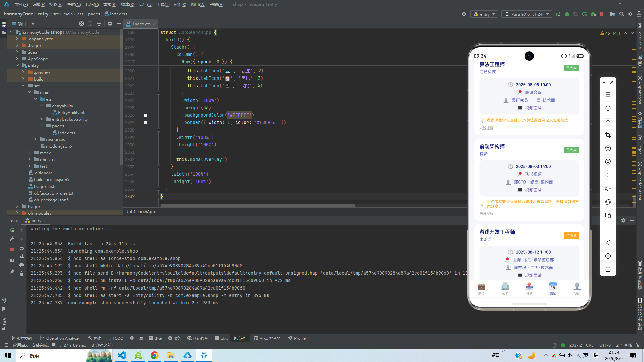Viewport: 644px width, 362px height.
Task: Toggle pin tab in the Run panel
Action: click(x=12, y=272)
